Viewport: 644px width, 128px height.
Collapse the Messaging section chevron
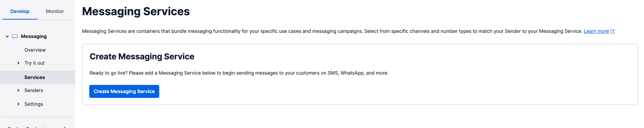[x=7, y=36]
